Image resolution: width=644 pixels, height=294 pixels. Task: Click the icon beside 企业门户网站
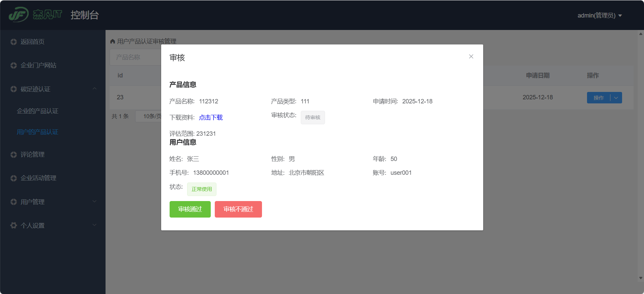pos(13,65)
